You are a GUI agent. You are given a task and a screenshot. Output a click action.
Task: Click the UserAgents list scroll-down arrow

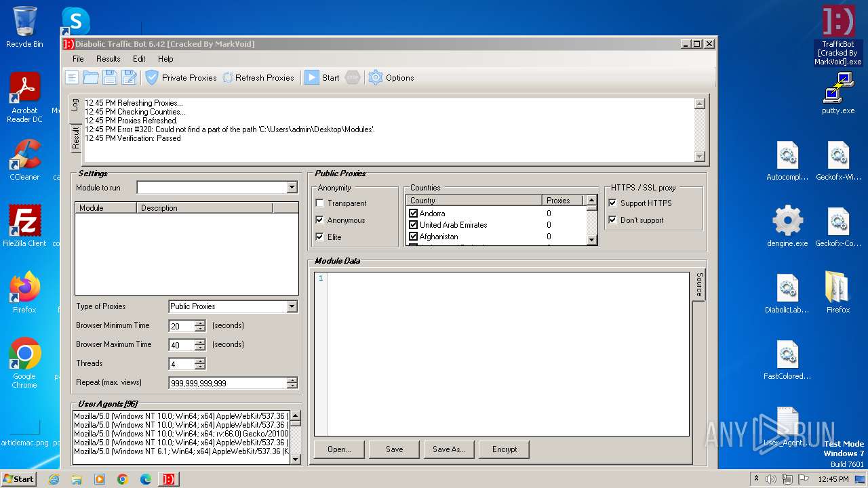coord(295,459)
